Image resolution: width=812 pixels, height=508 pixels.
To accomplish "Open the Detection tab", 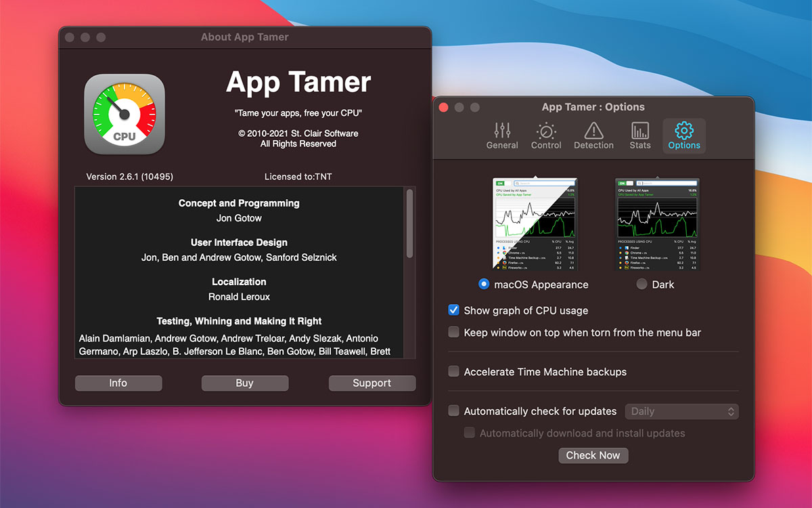I will click(593, 135).
